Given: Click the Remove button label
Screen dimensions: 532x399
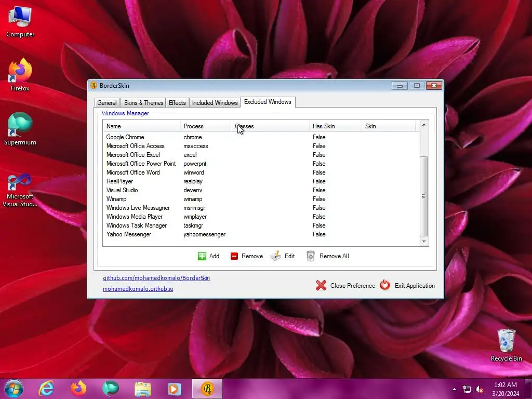Looking at the screenshot, I should (x=252, y=256).
